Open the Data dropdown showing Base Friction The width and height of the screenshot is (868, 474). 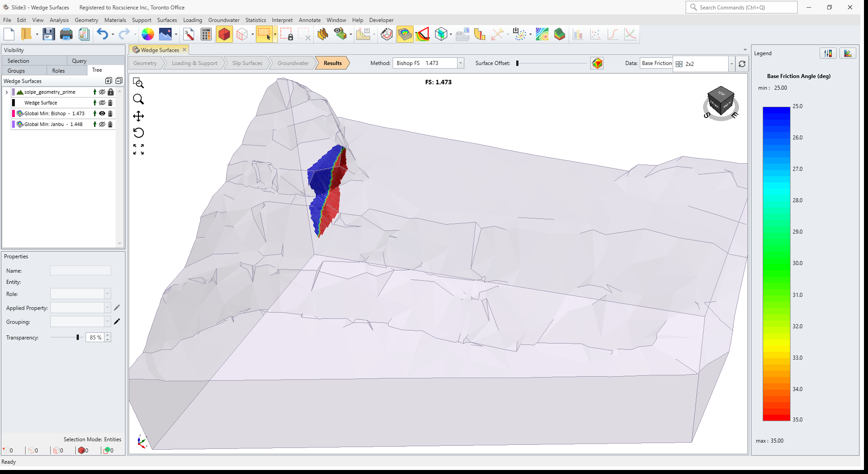(x=656, y=63)
